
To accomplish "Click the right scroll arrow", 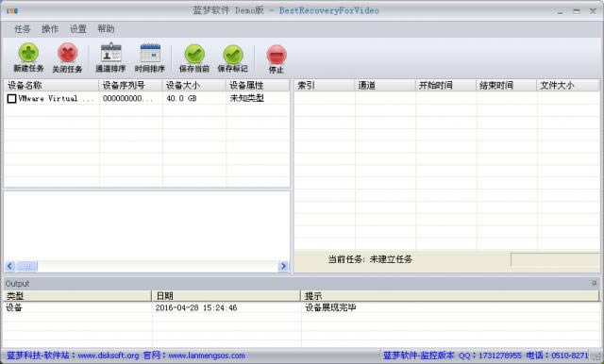I will click(283, 266).
